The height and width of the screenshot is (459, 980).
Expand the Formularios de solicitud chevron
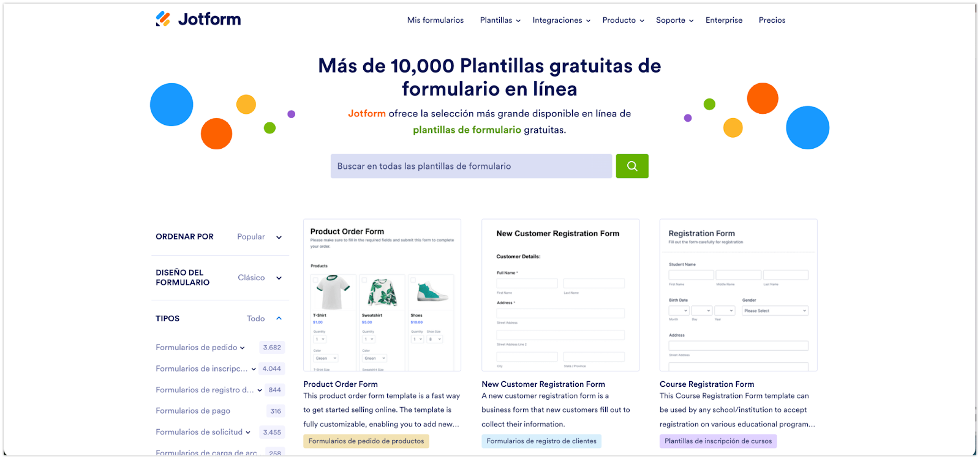[248, 433]
